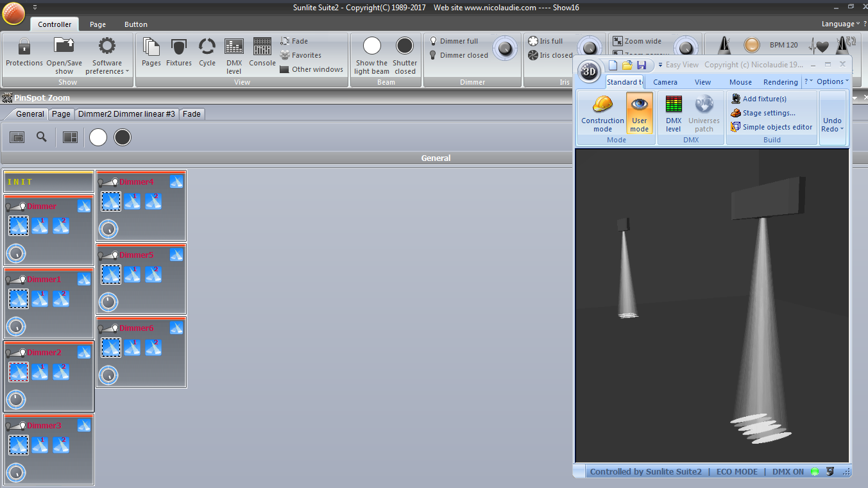Open Stage settings in Easy View
Screen dimensions: 868x488
coord(763,113)
